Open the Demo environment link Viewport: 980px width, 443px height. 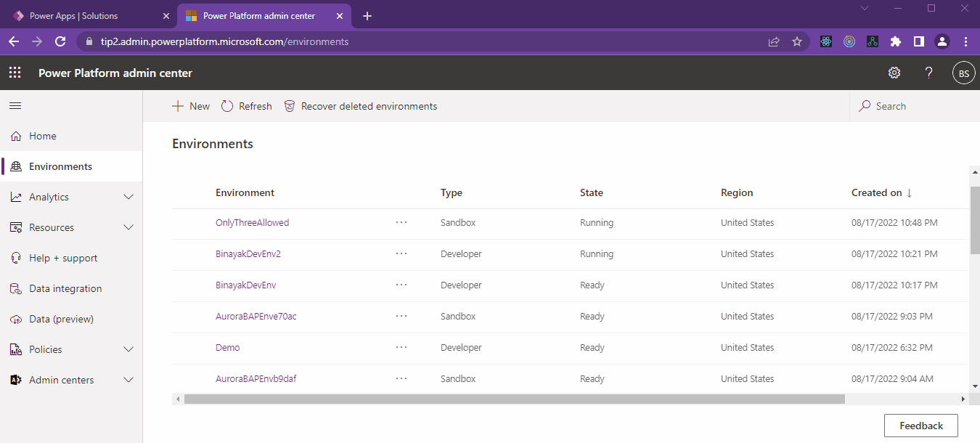pos(227,347)
